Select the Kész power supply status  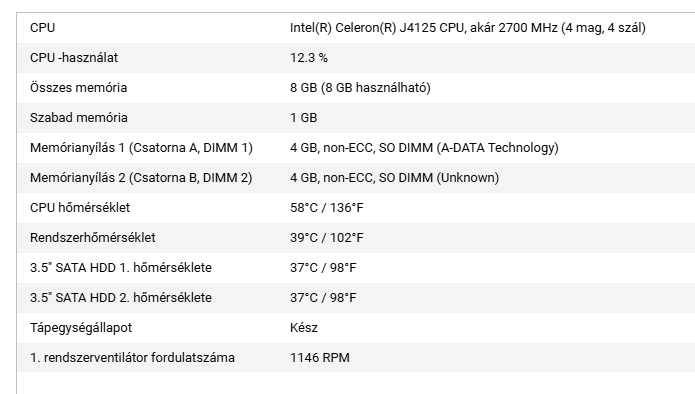click(304, 328)
